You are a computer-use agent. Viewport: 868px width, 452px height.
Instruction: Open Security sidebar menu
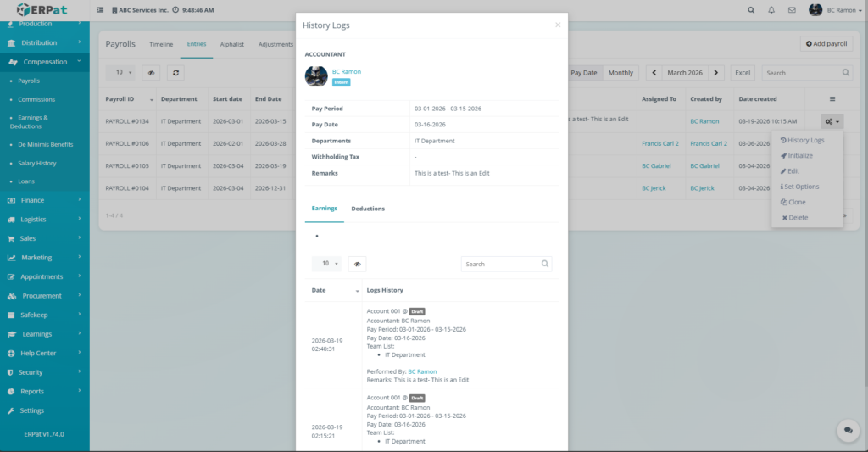coord(45,372)
